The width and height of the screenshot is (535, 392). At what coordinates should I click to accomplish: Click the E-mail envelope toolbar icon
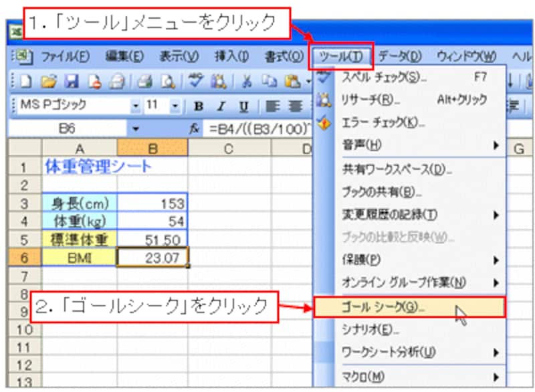click(x=117, y=82)
